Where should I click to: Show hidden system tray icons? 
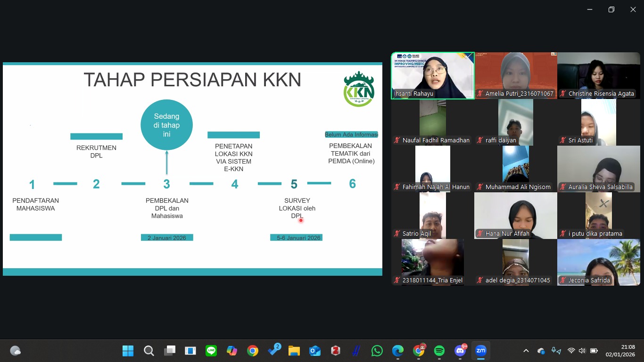pos(526,351)
